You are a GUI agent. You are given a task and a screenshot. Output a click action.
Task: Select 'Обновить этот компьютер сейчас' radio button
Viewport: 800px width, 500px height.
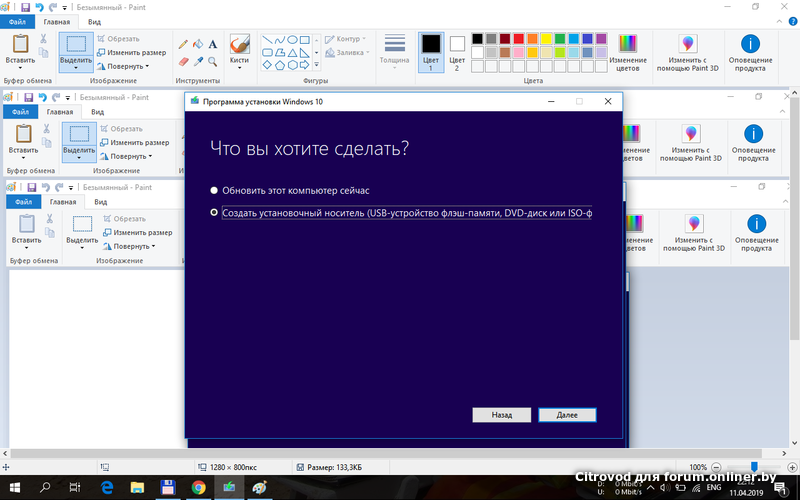coord(214,190)
